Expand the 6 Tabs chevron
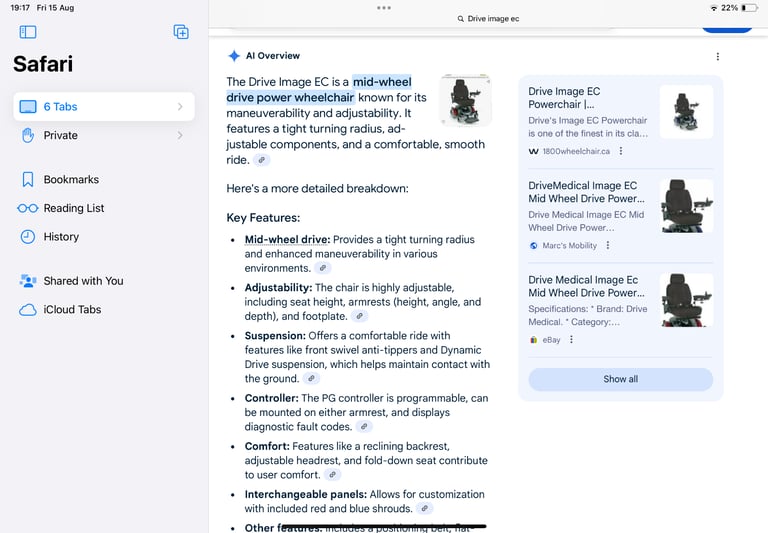The image size is (768, 533). pyautogui.click(x=180, y=106)
